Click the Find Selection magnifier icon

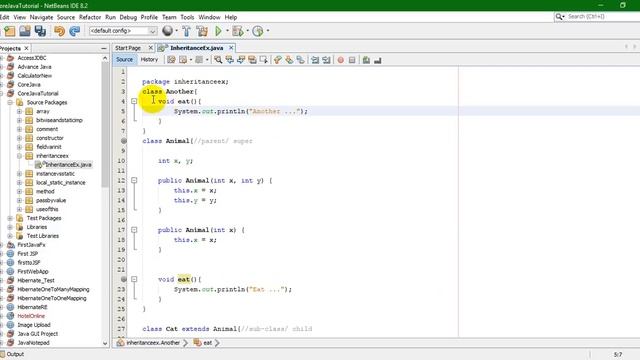tap(218, 60)
